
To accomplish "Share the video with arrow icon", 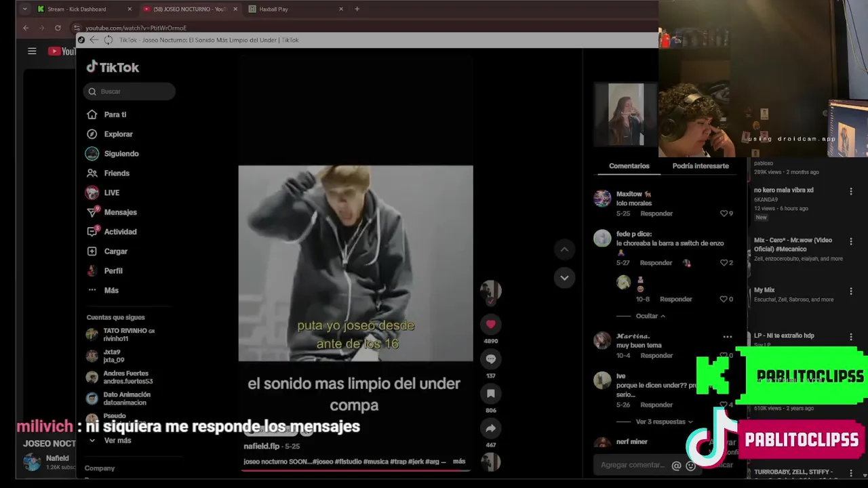I will click(491, 428).
